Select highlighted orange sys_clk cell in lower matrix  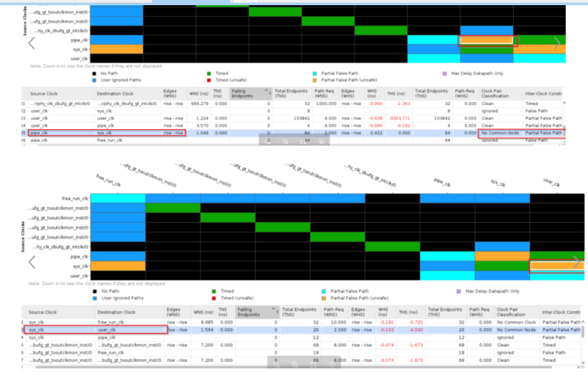(557, 266)
